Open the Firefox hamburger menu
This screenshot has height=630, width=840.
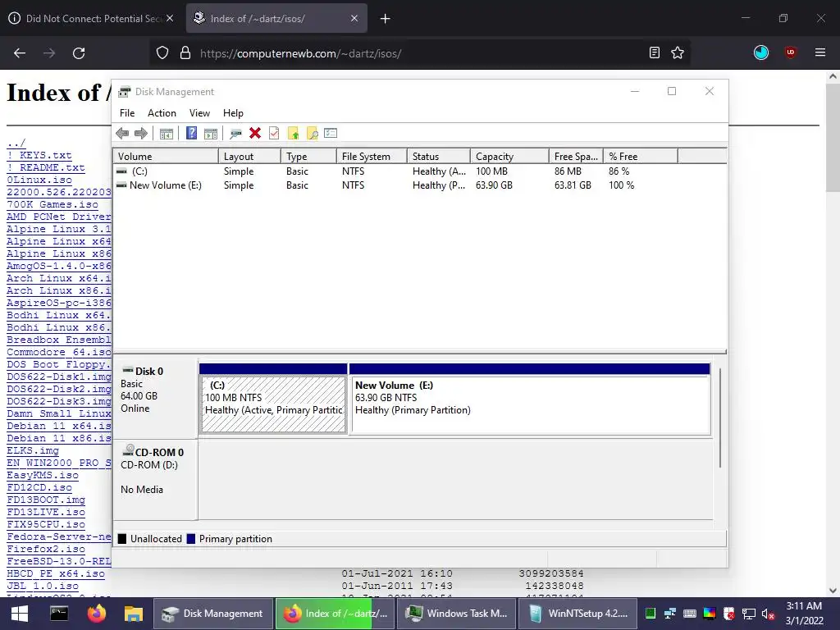(820, 52)
